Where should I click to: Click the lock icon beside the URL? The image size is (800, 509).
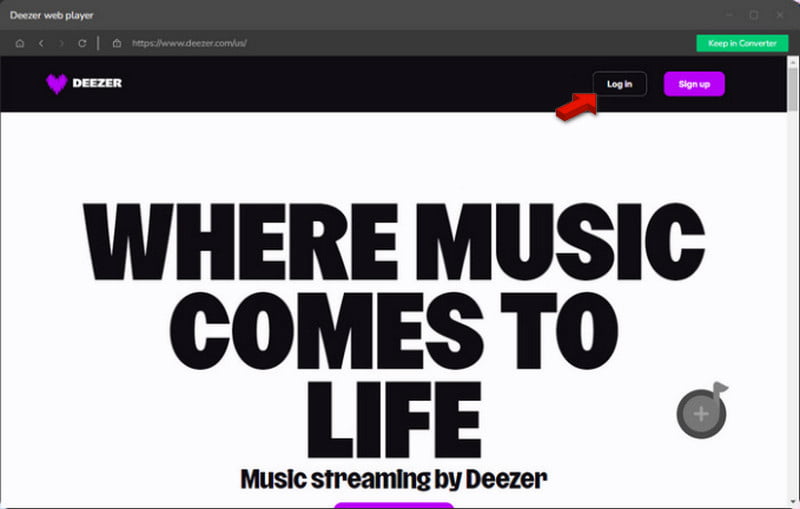[117, 43]
